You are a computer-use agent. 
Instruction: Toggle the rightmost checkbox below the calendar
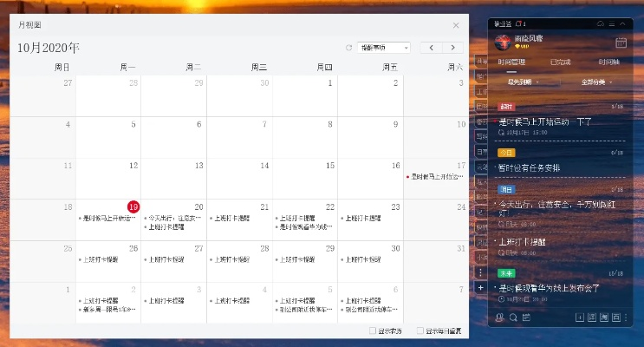(x=420, y=331)
